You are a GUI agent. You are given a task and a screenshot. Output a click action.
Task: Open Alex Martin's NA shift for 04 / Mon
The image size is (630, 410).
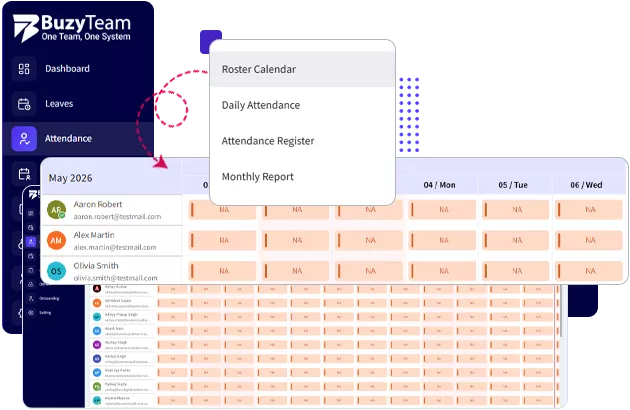click(442, 240)
